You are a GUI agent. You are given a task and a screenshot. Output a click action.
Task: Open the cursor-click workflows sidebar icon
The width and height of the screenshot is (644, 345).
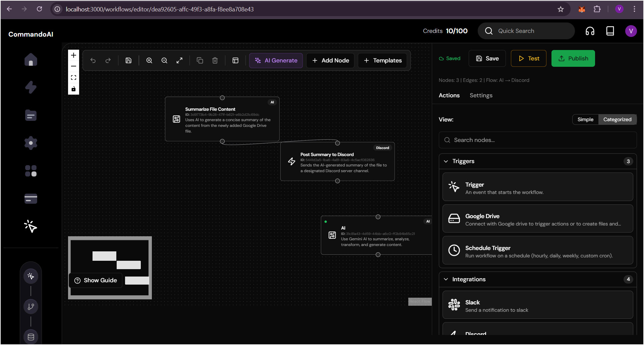click(31, 226)
